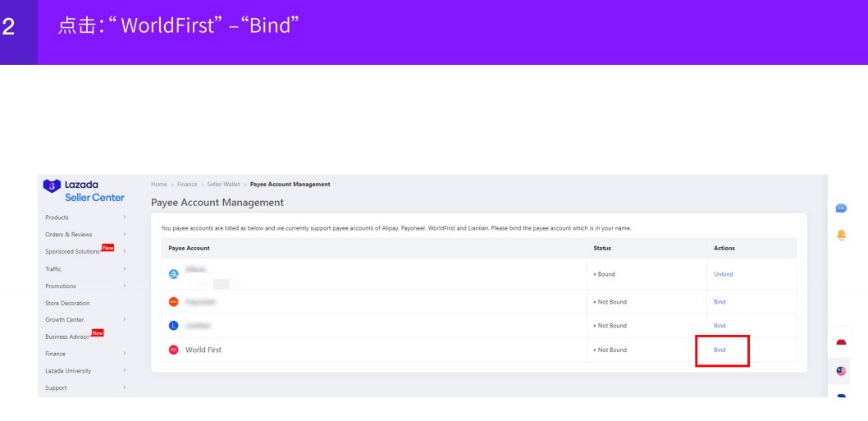The image size is (868, 421).
Task: Click the blue Alipay account icon
Action: coord(174,273)
